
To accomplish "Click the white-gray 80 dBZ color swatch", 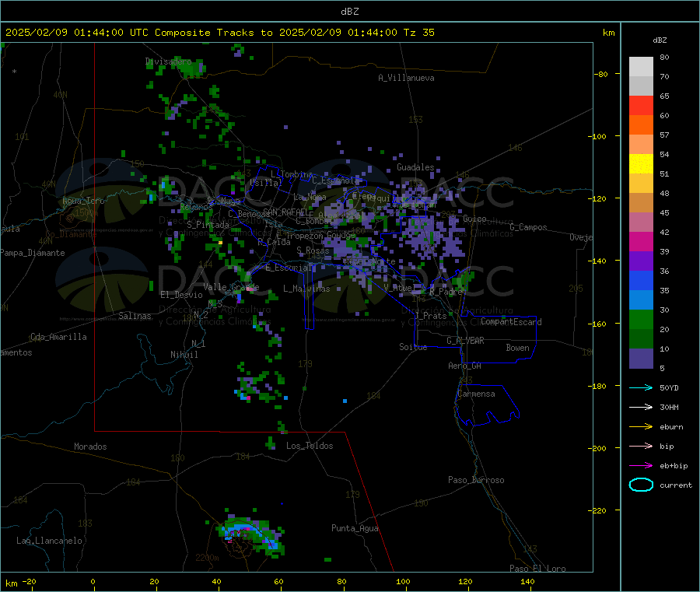I will point(641,67).
